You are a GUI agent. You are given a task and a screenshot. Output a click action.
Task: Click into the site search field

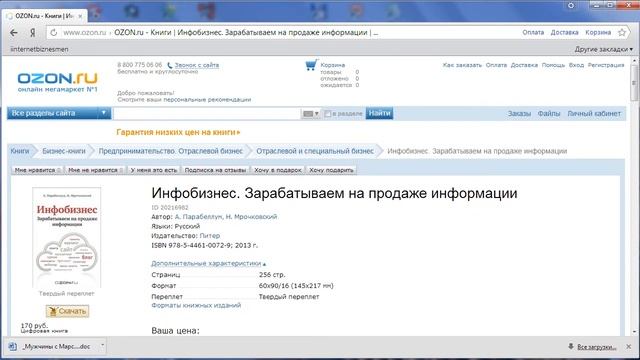[207, 113]
